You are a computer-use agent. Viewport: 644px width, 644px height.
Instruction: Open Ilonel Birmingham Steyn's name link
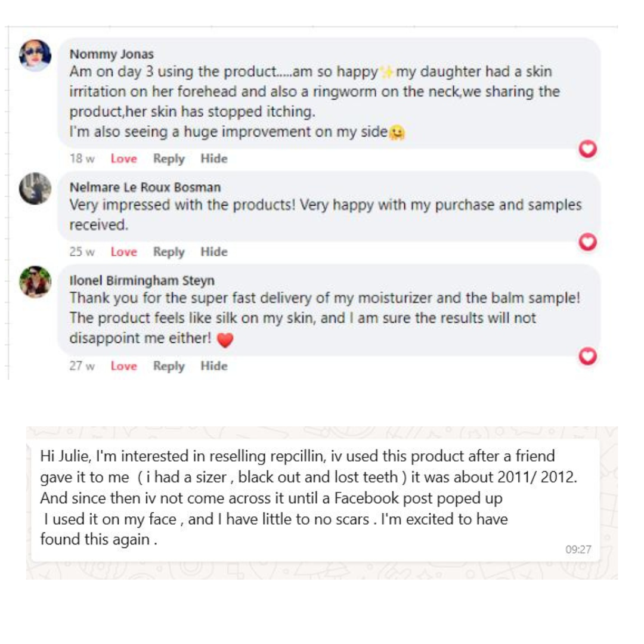(142, 280)
